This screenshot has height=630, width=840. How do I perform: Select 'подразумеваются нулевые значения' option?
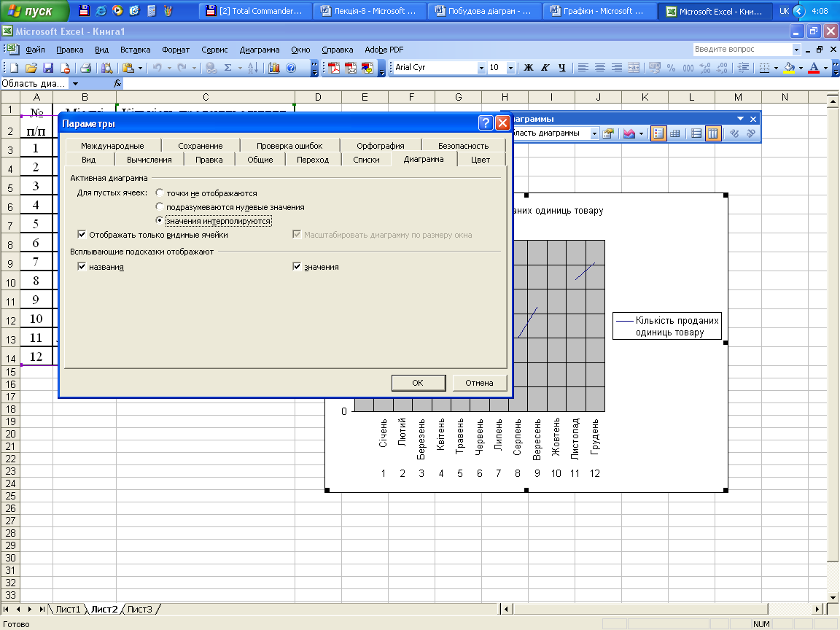(x=160, y=207)
